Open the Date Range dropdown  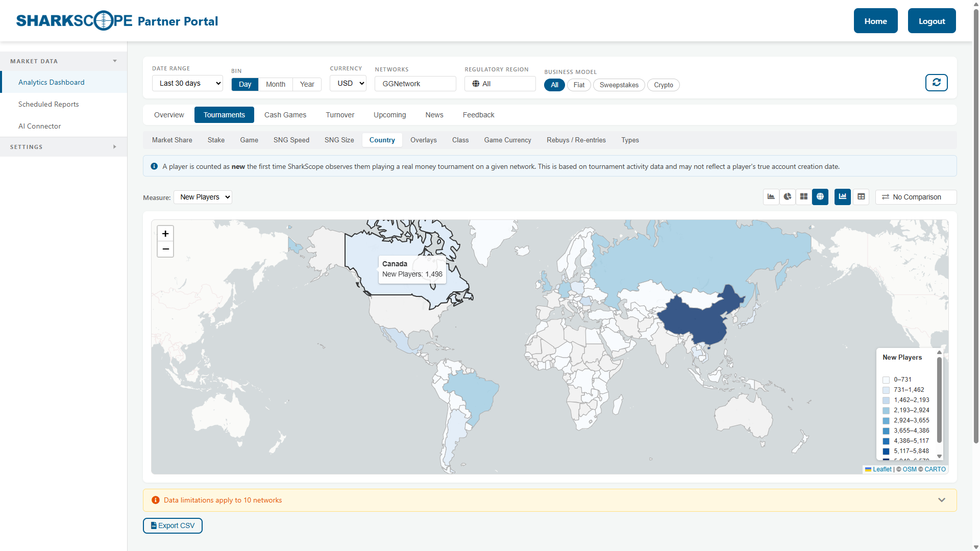(188, 83)
